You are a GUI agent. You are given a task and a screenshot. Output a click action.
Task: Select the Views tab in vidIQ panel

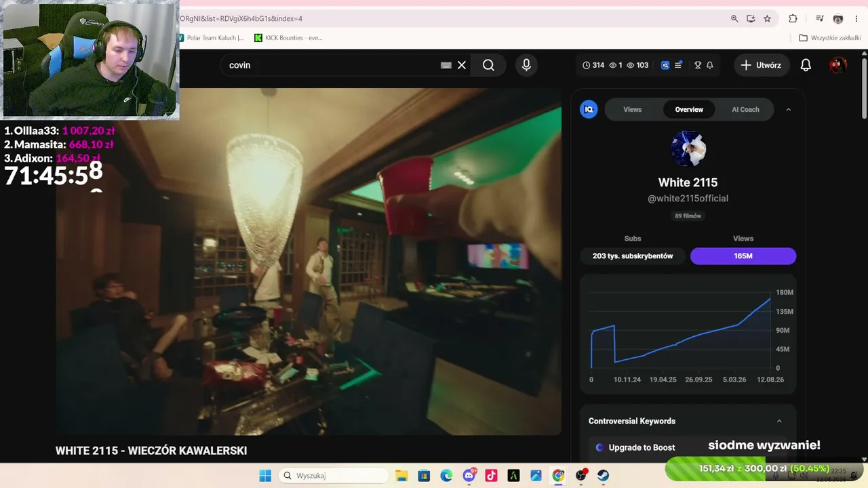[633, 109]
